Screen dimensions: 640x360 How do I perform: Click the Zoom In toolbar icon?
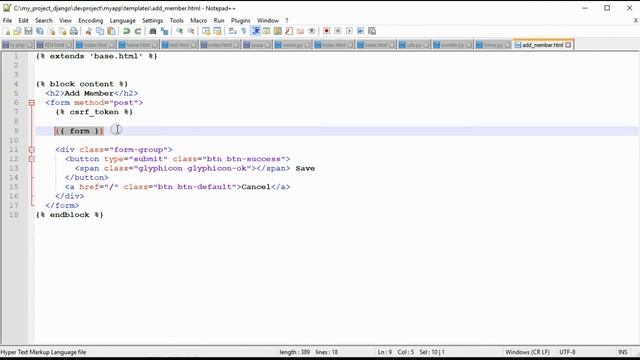tap(180, 31)
